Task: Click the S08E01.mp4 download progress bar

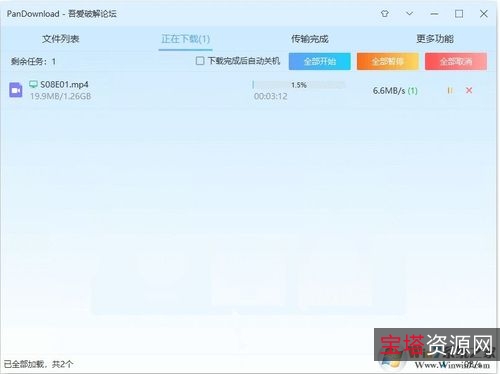Action: click(x=299, y=85)
